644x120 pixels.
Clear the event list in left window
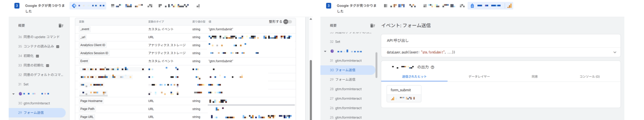[x=61, y=26]
